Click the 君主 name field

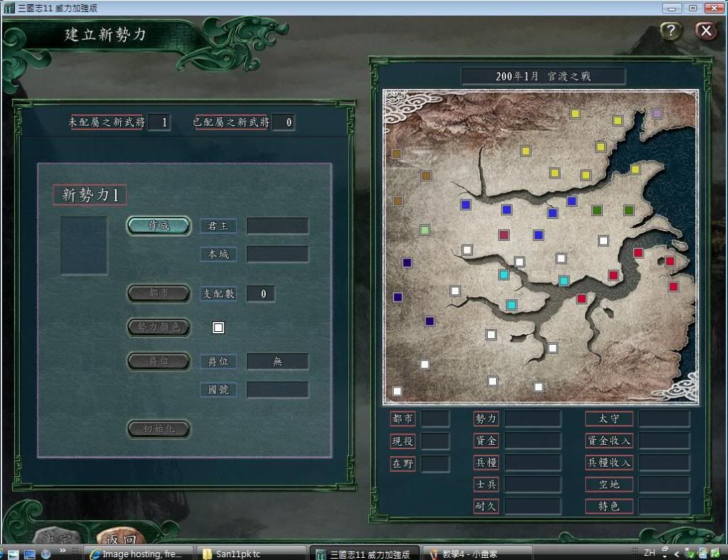[278, 226]
